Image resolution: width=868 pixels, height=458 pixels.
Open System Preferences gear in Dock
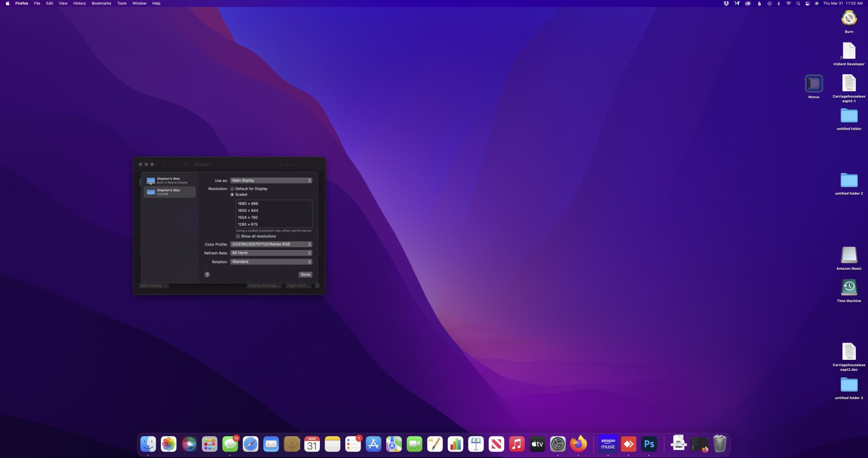(x=558, y=444)
